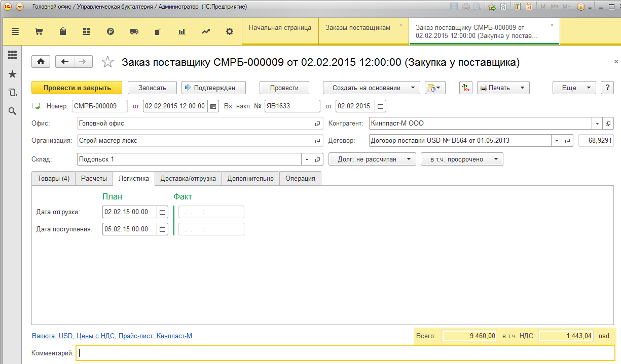Open the Контрагент dropdown list
Screen dimensions: 621x364
pos(598,124)
